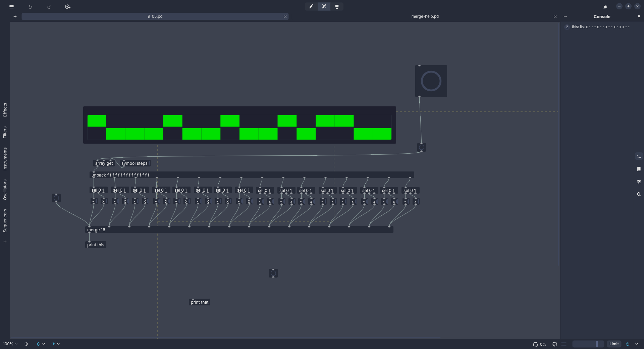Pin the Console sidebar panel

click(639, 16)
